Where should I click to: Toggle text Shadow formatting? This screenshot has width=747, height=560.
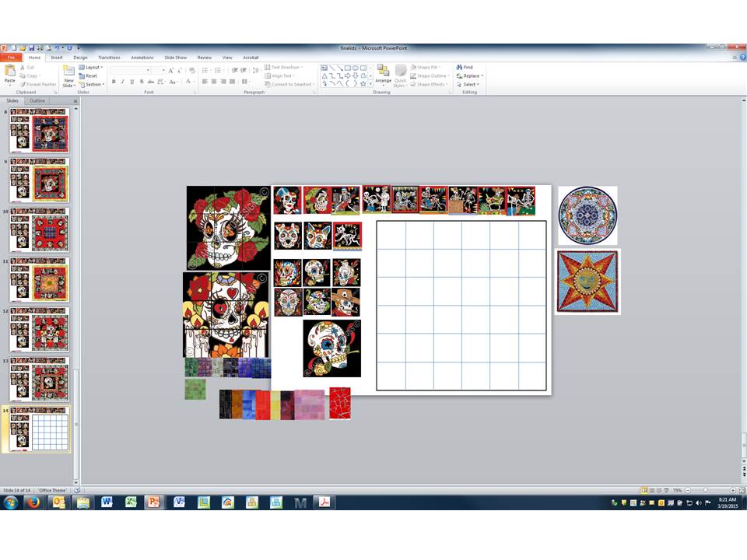[142, 82]
